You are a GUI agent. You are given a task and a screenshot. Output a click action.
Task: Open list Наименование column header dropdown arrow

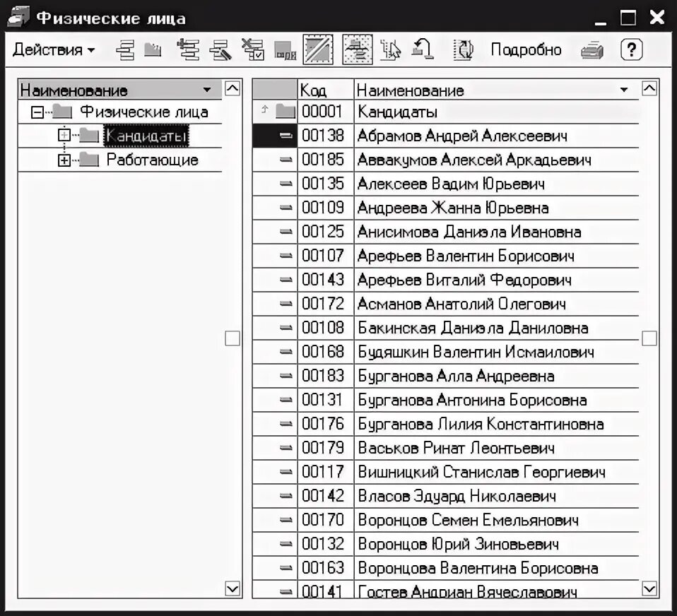pyautogui.click(x=624, y=90)
